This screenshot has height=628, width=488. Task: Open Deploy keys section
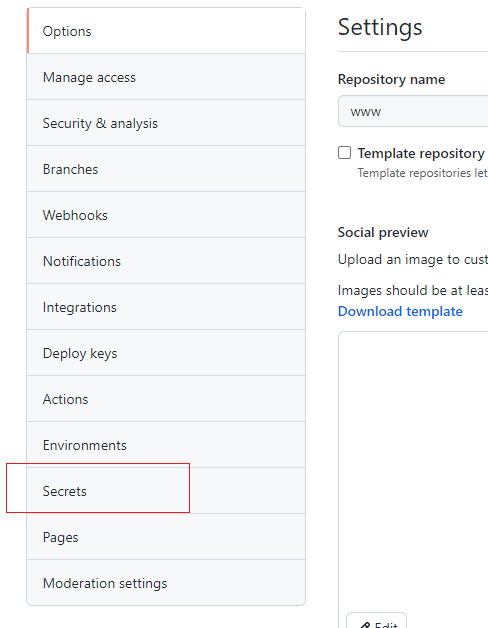coord(166,353)
